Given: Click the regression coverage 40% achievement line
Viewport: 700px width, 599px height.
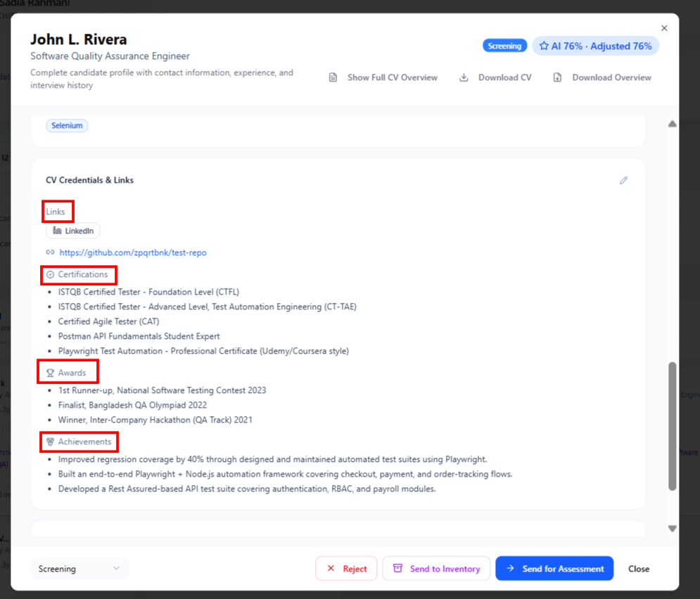Looking at the screenshot, I should pos(272,459).
